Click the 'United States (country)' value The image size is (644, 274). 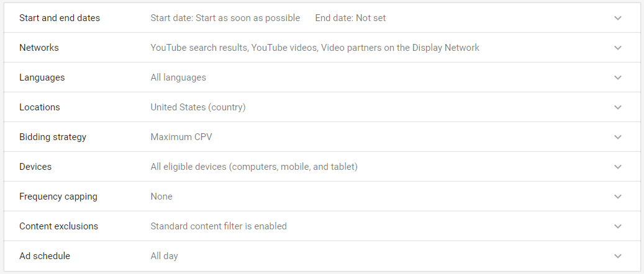[x=198, y=107]
